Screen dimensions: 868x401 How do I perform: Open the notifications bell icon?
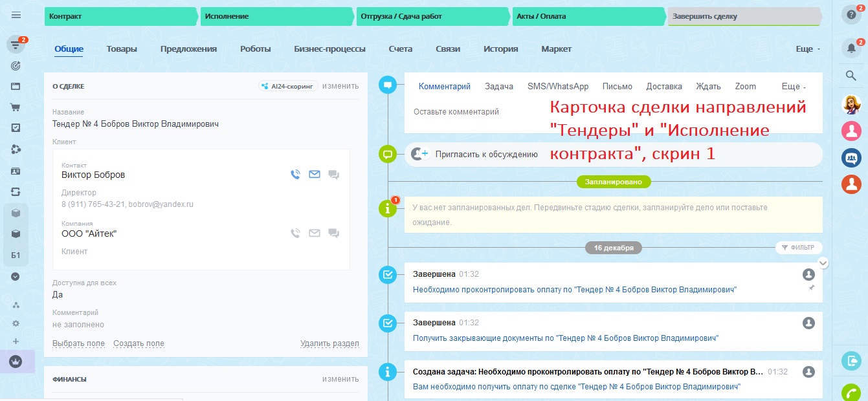point(851,48)
